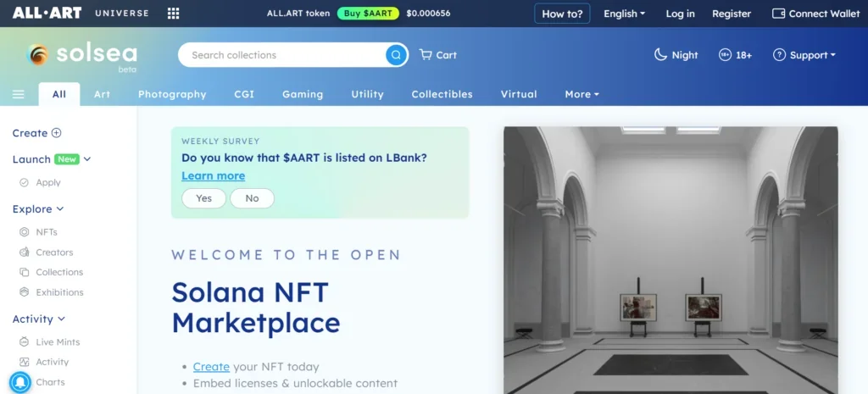Select the Virtual category tab
The height and width of the screenshot is (394, 868).
(519, 94)
